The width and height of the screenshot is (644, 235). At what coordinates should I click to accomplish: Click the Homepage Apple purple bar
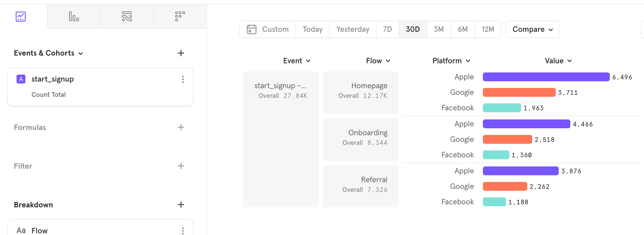pos(546,77)
